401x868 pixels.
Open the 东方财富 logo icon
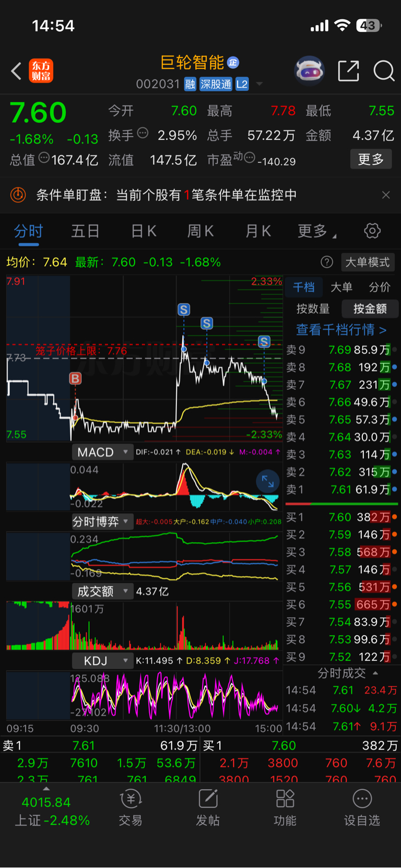click(41, 71)
